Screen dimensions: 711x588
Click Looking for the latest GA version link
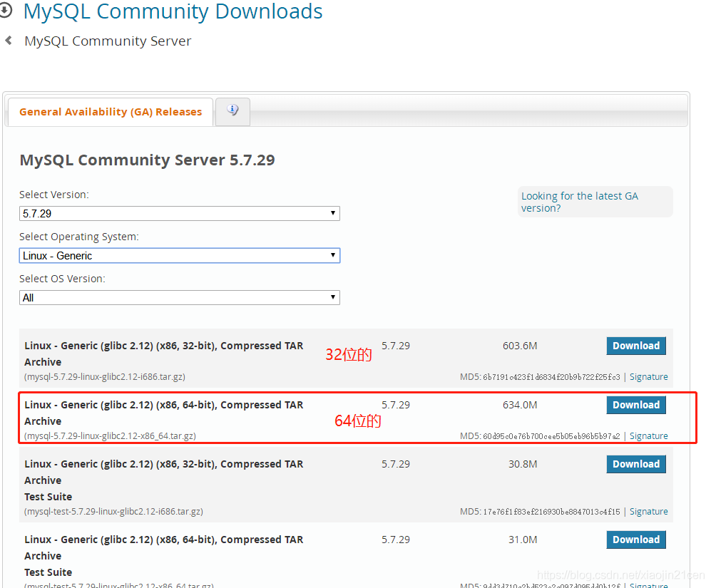579,202
